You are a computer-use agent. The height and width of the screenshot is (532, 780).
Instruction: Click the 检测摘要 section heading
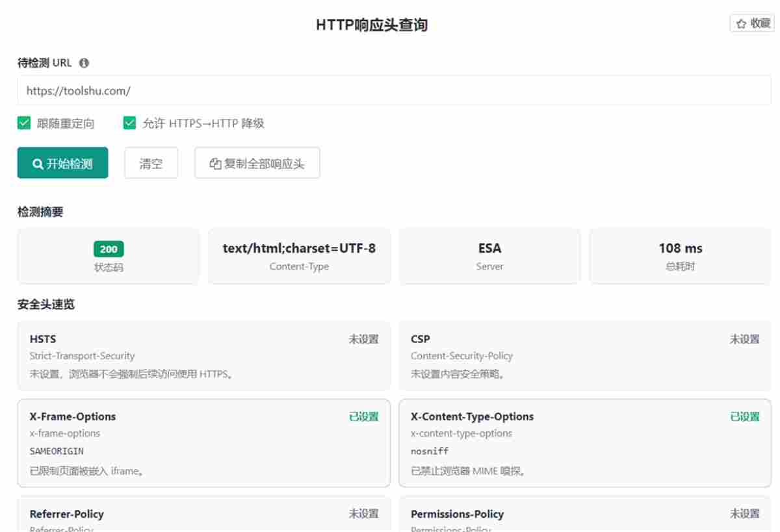[x=40, y=212]
